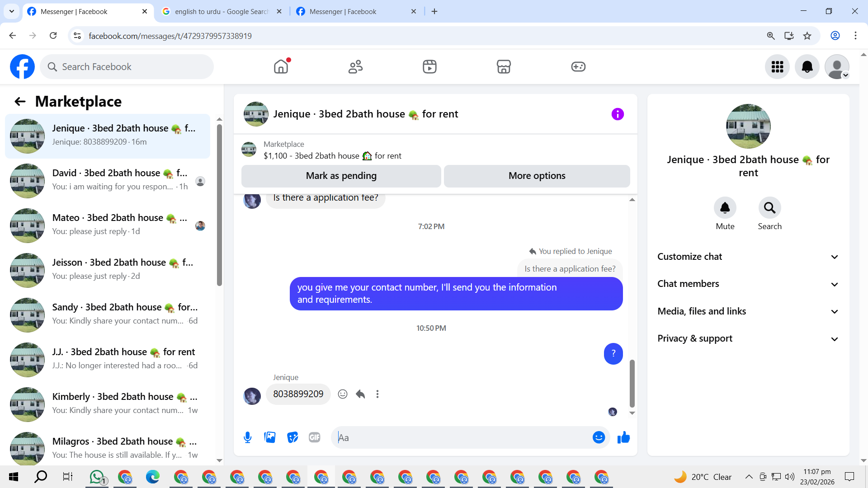Switch to english to urdu browser tab
The width and height of the screenshot is (868, 488).
pos(222,12)
